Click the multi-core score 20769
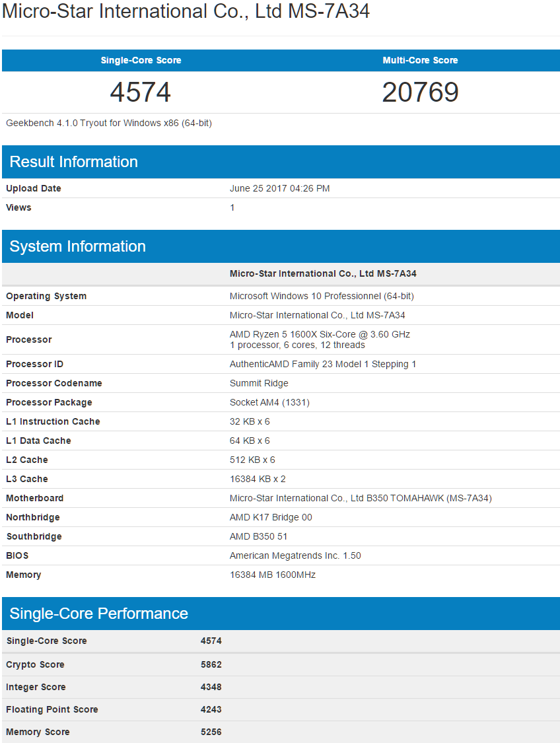 tap(420, 92)
